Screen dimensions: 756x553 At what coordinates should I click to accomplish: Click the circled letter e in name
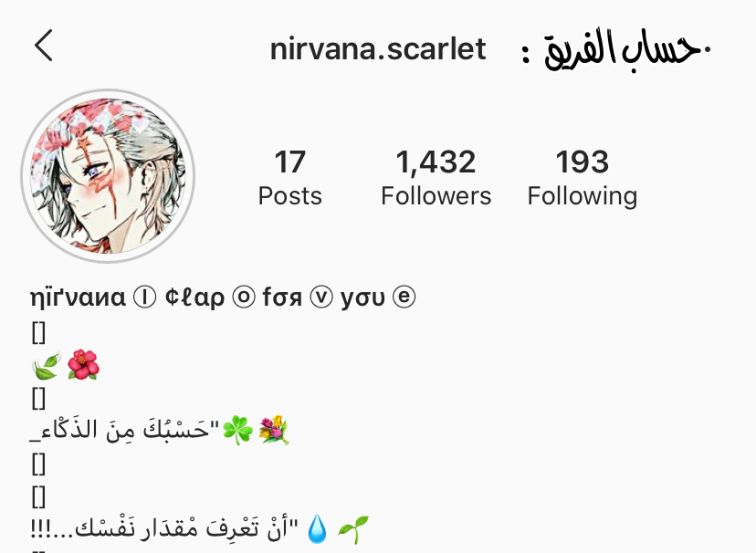coord(404,297)
